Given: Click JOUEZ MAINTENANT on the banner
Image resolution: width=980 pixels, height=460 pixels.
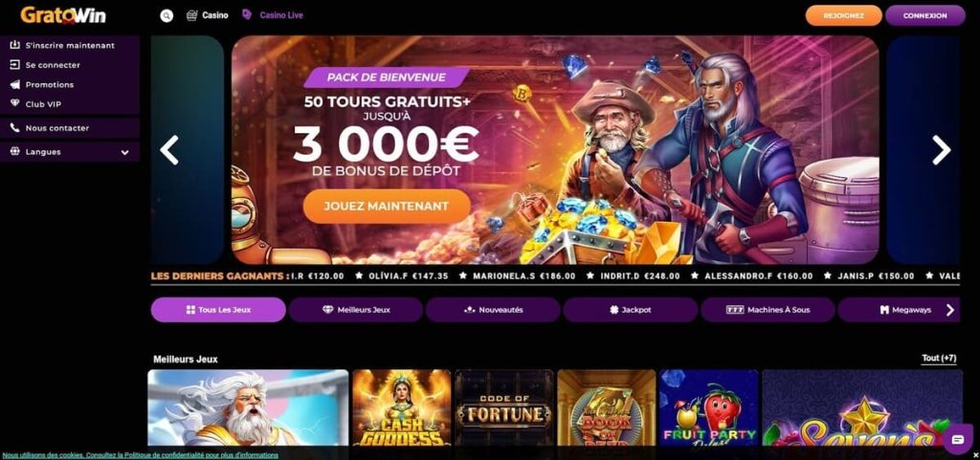Looking at the screenshot, I should coord(387,206).
